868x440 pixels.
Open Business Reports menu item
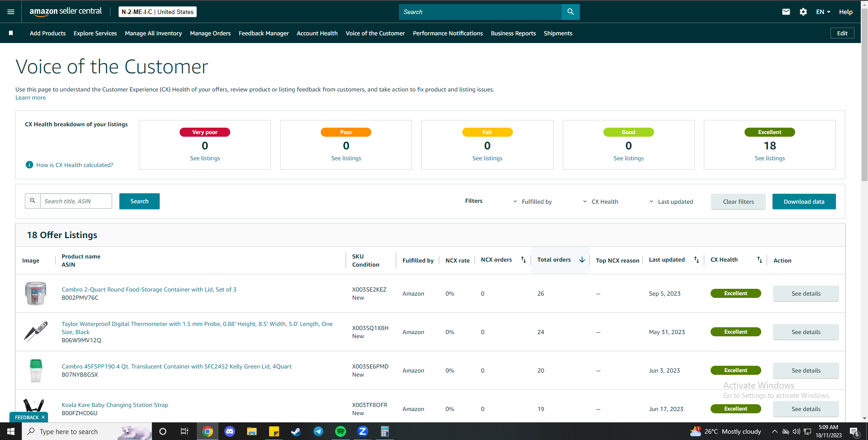pyautogui.click(x=513, y=33)
